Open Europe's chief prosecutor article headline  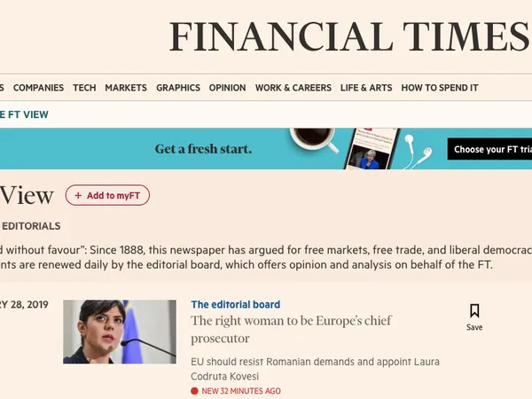pyautogui.click(x=291, y=329)
